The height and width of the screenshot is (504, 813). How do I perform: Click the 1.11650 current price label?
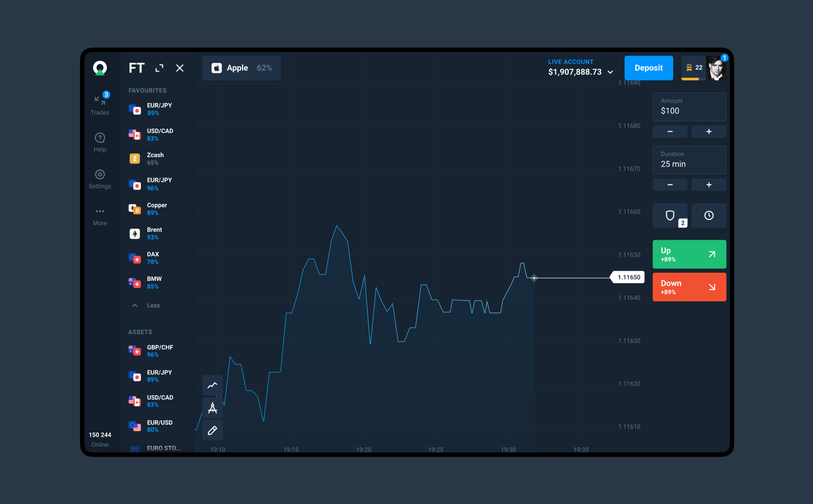(x=627, y=277)
